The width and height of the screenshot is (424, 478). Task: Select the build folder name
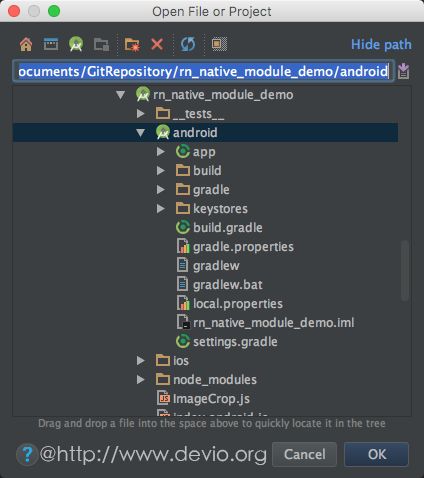click(x=207, y=171)
